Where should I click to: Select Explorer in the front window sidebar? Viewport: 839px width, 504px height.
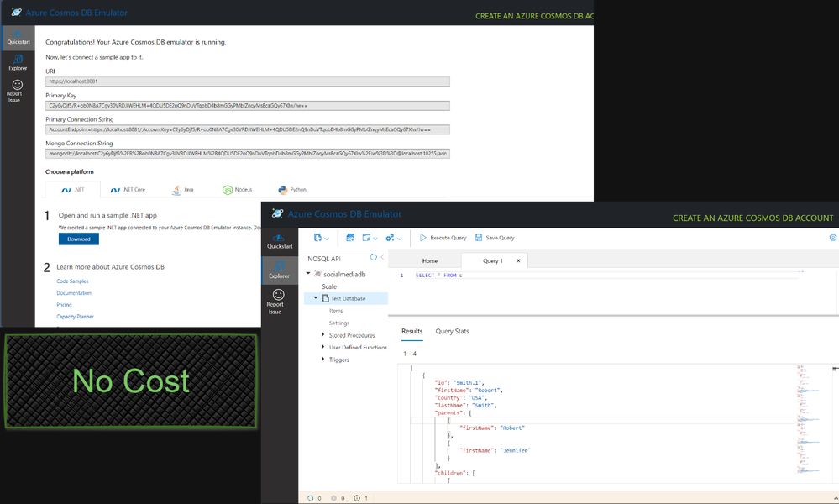280,270
